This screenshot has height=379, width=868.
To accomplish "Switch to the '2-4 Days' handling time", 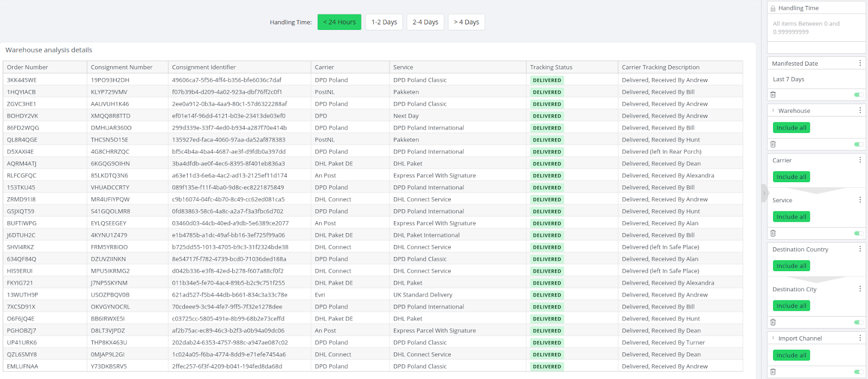I will point(425,22).
